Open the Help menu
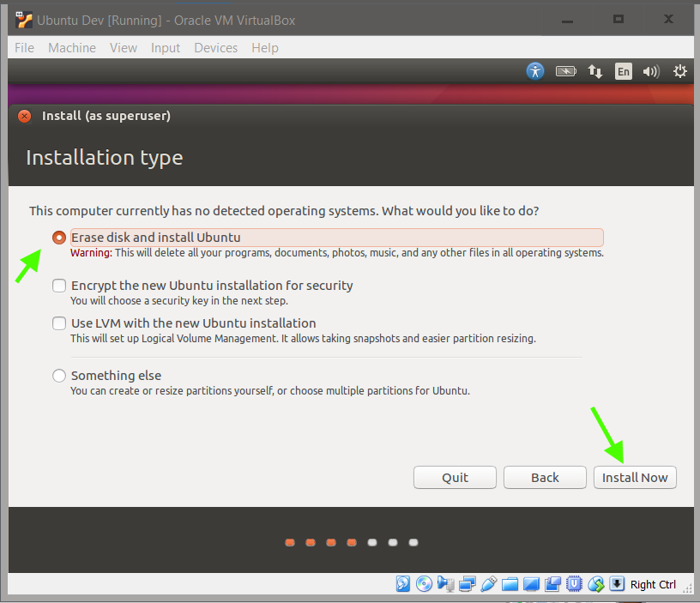Image resolution: width=700 pixels, height=603 pixels. [x=265, y=48]
